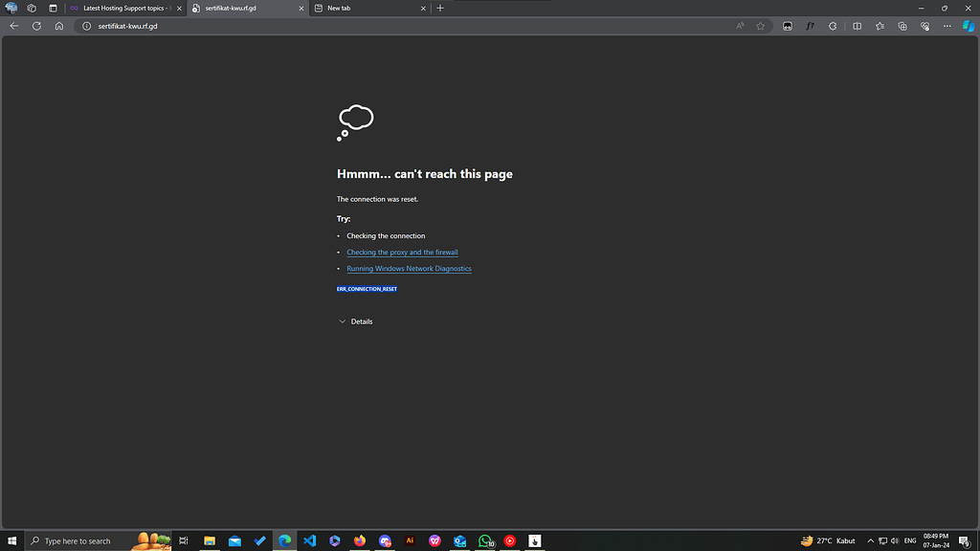The image size is (980, 551).
Task: Open a new browser tab
Action: pos(440,8)
